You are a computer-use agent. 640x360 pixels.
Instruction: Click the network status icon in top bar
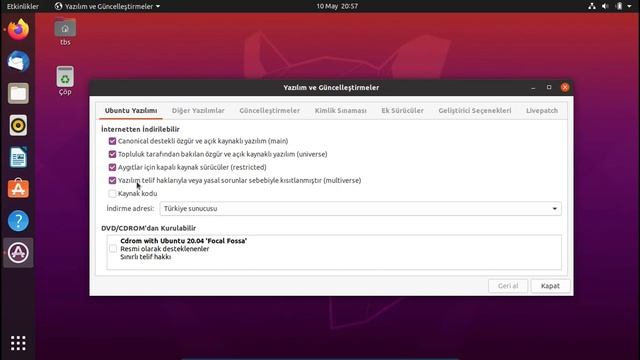591,6
